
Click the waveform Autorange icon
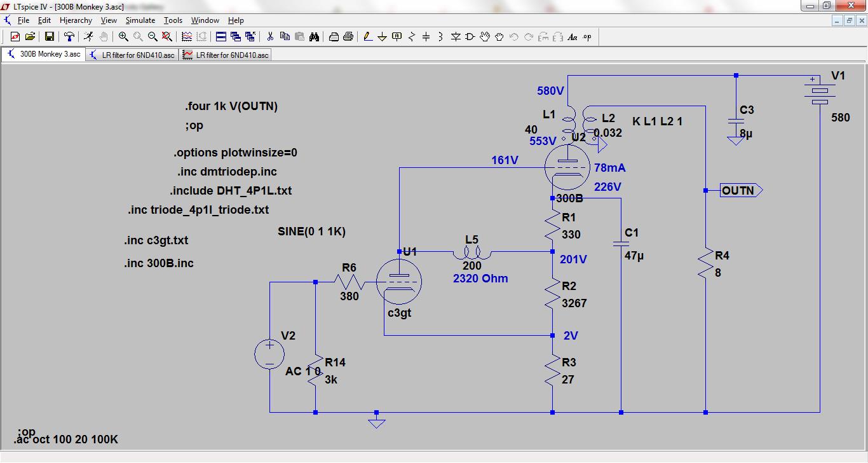(x=187, y=37)
